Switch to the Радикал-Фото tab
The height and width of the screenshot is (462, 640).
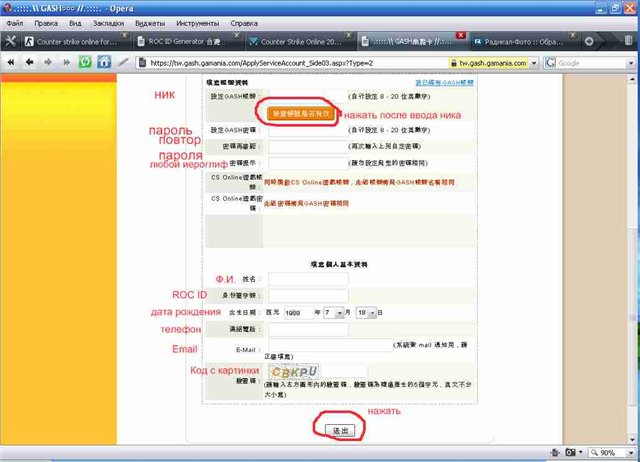(x=523, y=41)
